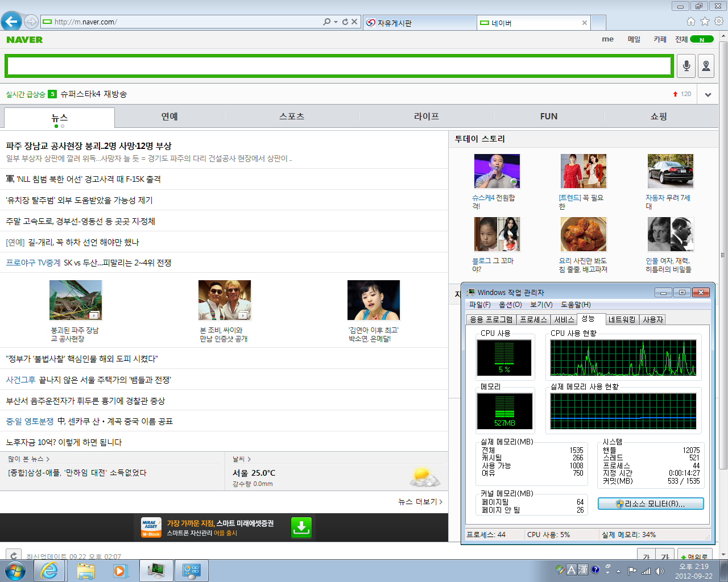728x582 pixels.
Task: Open the browser home icon
Action: pos(691,21)
